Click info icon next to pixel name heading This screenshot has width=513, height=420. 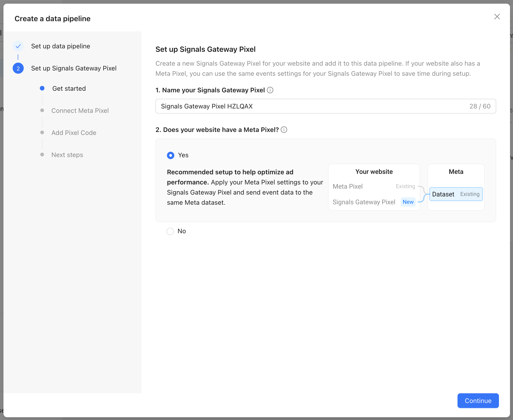coord(270,90)
